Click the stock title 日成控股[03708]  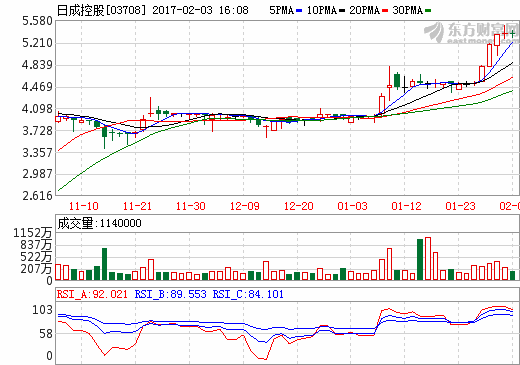[x=101, y=10]
